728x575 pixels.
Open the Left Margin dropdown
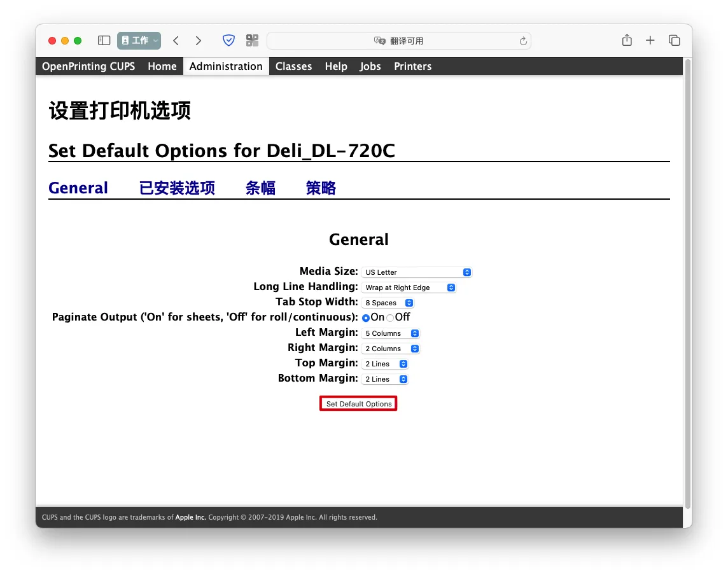(391, 333)
